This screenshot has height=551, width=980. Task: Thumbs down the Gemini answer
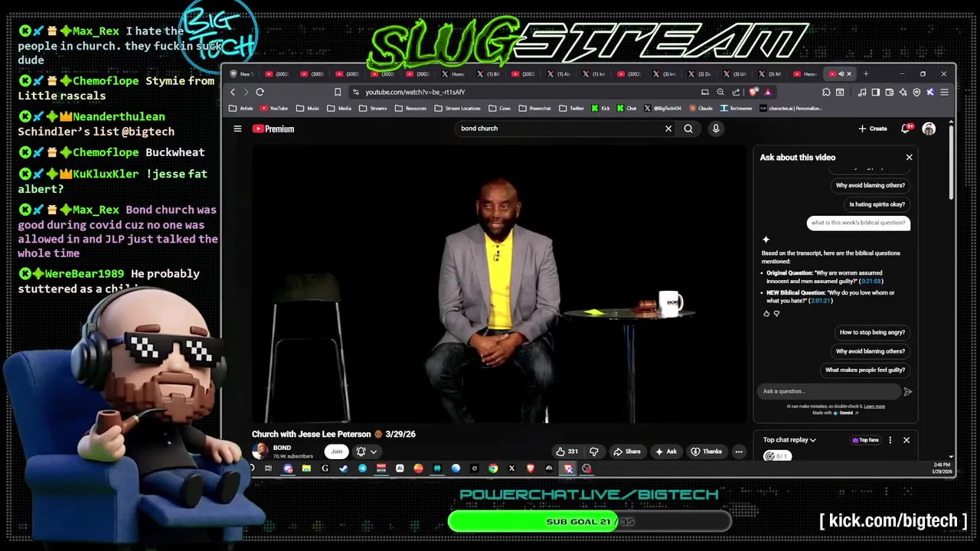[776, 314]
